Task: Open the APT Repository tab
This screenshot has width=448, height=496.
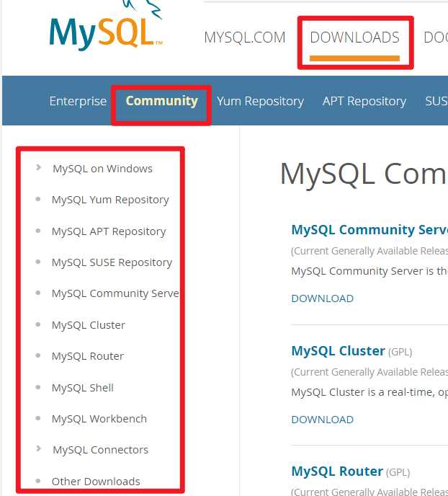Action: pos(364,101)
